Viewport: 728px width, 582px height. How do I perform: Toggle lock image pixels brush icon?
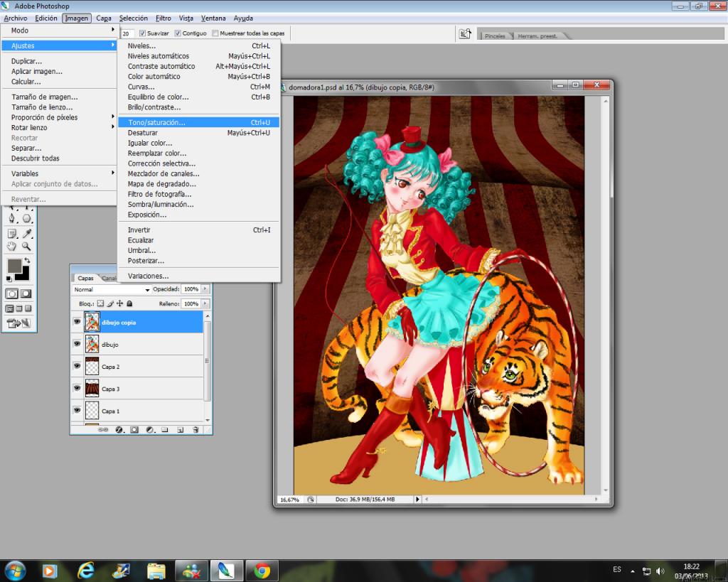pyautogui.click(x=110, y=303)
